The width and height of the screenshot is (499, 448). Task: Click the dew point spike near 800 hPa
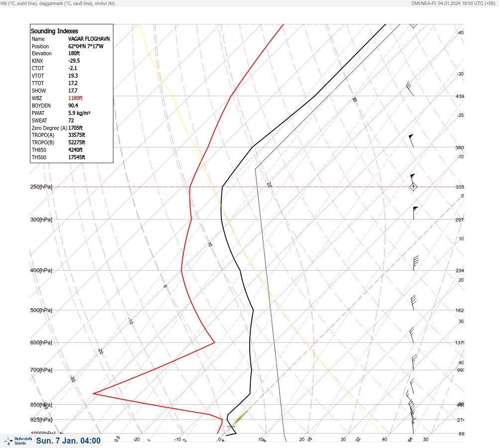point(93,394)
